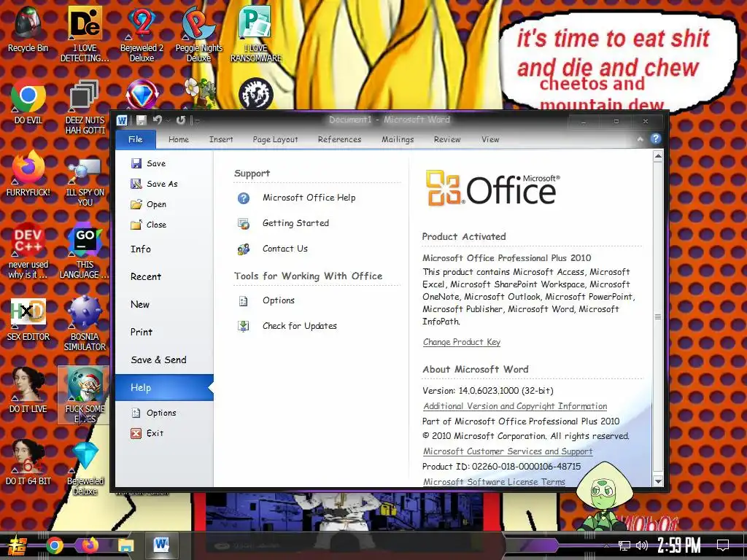Click the File tab
747x560 pixels.
135,139
